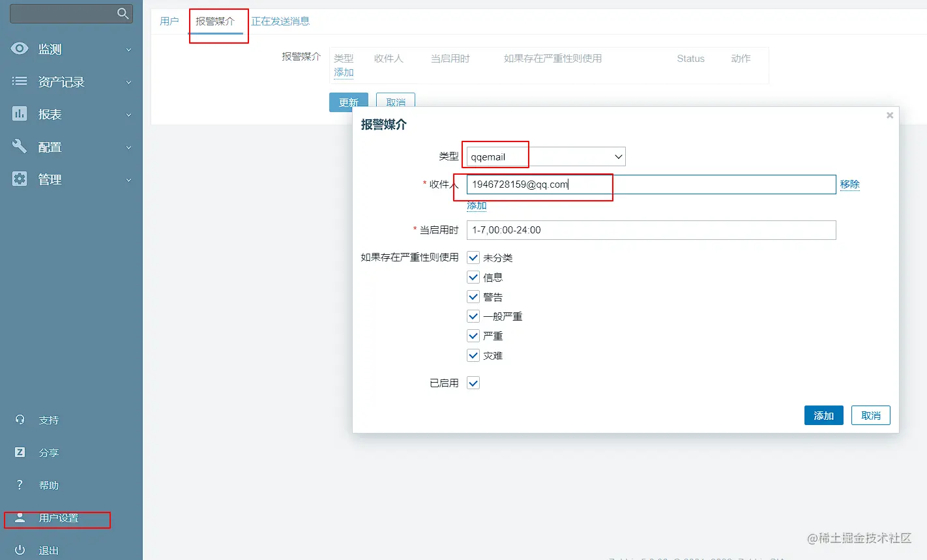
Task: Disable the 灾难 severity checkbox
Action: pos(473,355)
